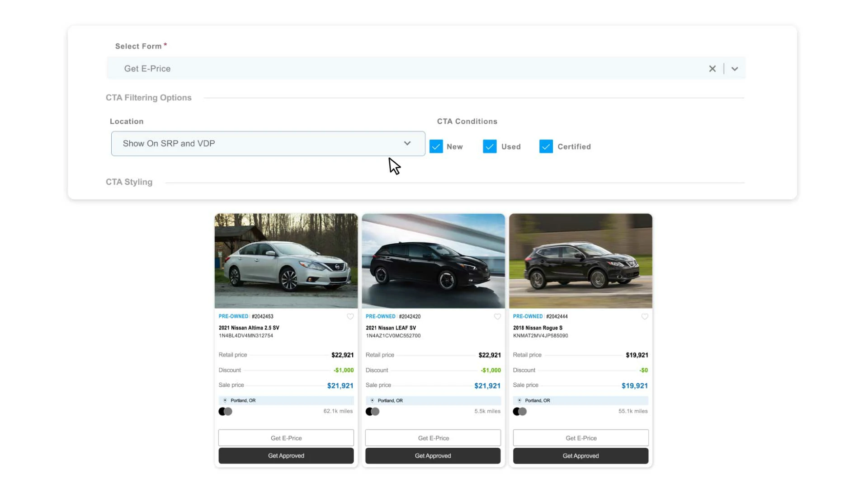Open the 2018 Nissan Rogue S title
868x488 pixels.
538,328
